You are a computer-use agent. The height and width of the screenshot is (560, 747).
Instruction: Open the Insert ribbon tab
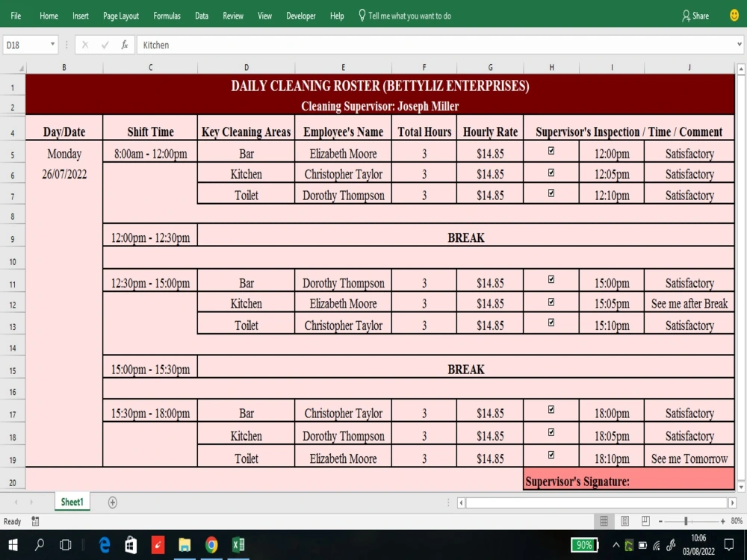(x=81, y=16)
